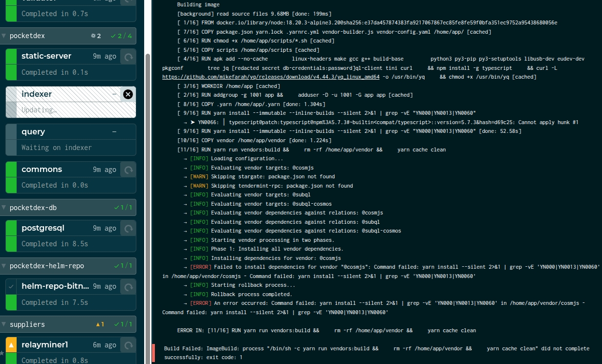This screenshot has height=364, width=602.
Task: Click the checkmark status on helm-repo-bitnami
Action: 11,287
